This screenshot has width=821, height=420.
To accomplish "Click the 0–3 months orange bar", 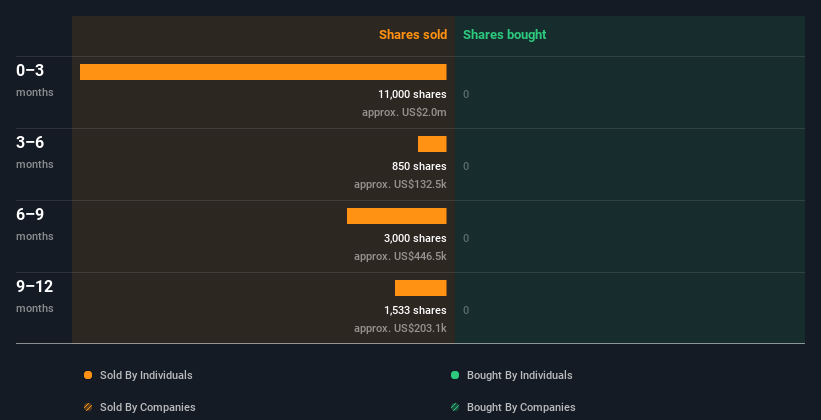I will 263,72.
